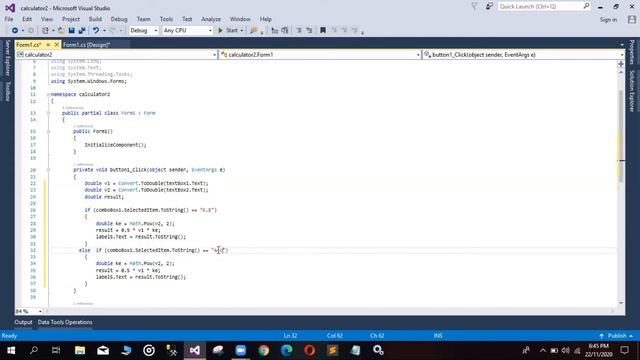
Task: Open the Windows Start menu
Action: [x=11, y=350]
